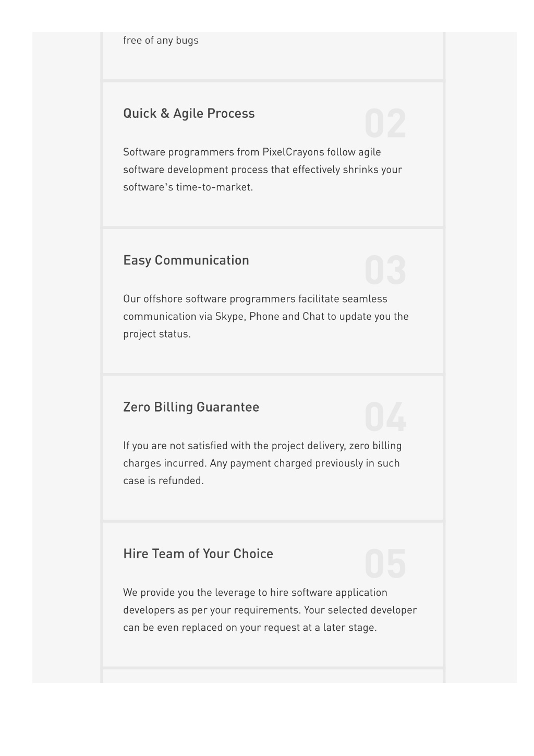Click the Quick & Agile Process heading

click(189, 114)
